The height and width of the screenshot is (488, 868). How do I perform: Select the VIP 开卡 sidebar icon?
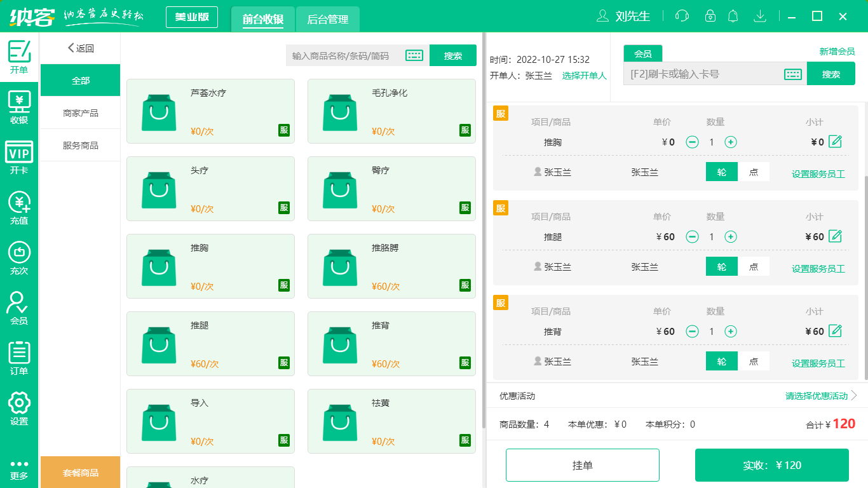pos(18,155)
